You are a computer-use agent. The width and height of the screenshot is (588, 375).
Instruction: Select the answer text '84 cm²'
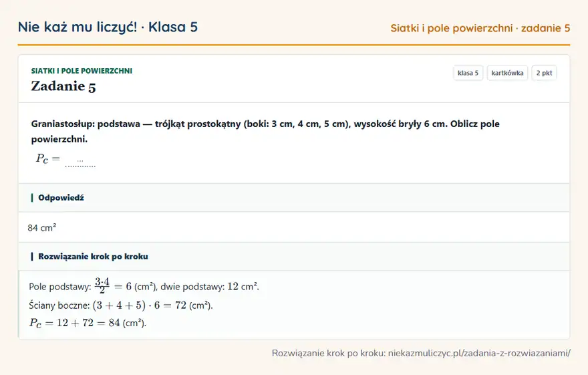(42, 228)
